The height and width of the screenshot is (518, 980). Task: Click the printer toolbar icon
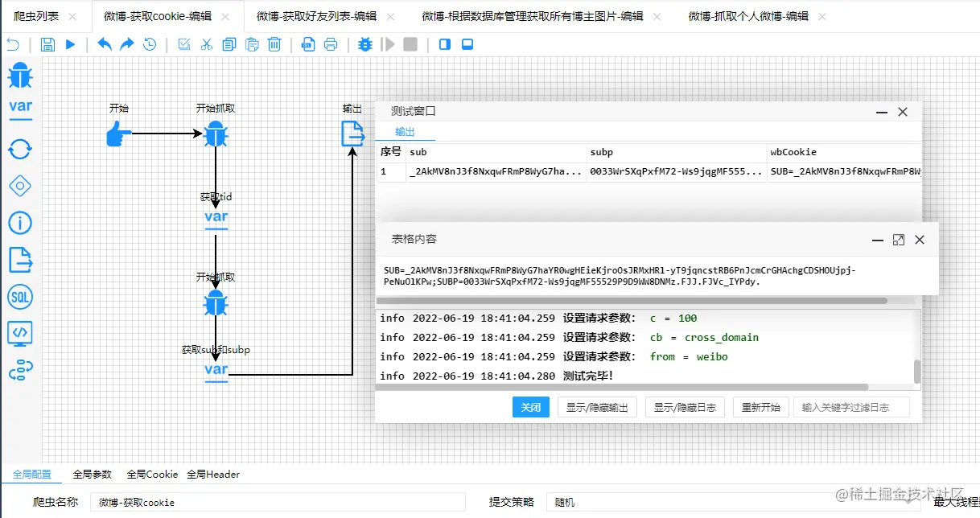pos(331,44)
